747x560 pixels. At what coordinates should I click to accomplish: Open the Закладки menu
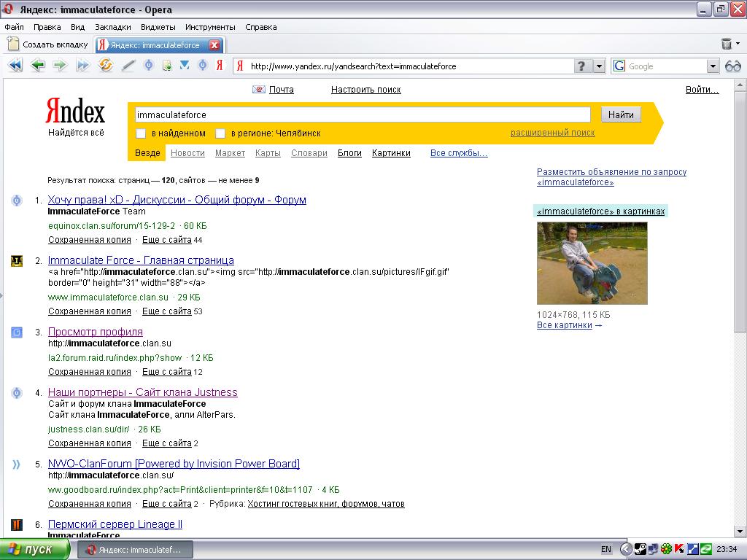click(112, 27)
